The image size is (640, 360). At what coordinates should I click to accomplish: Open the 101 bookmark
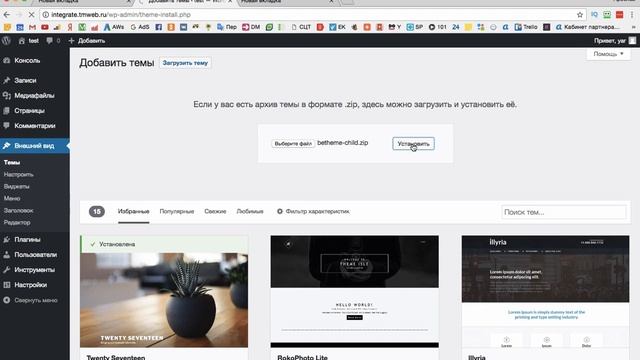(x=438, y=27)
